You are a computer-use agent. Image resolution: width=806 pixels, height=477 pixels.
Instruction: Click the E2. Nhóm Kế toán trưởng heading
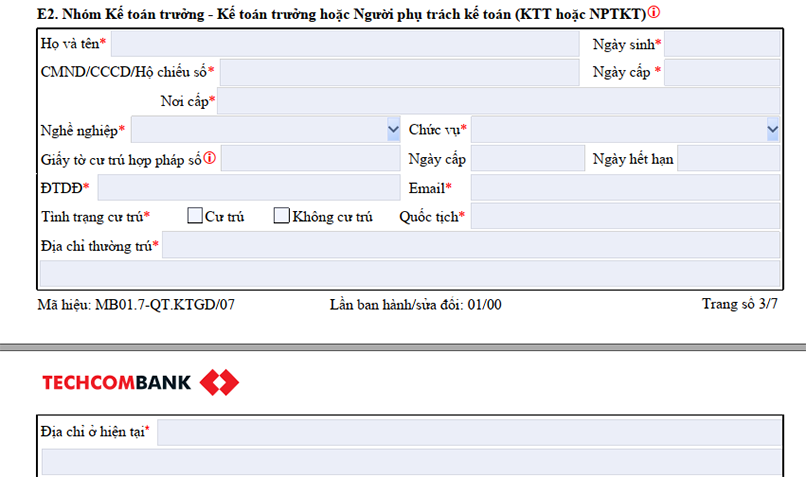tap(341, 14)
